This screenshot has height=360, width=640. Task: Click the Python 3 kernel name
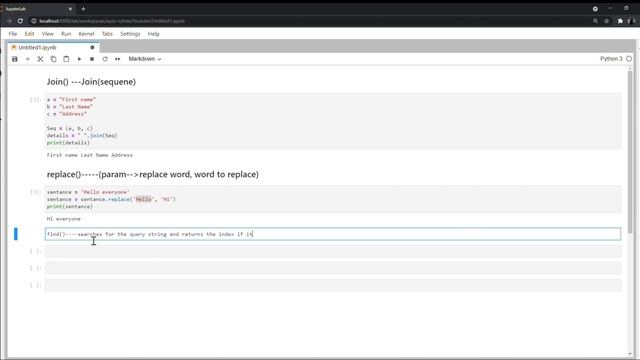pyautogui.click(x=611, y=59)
